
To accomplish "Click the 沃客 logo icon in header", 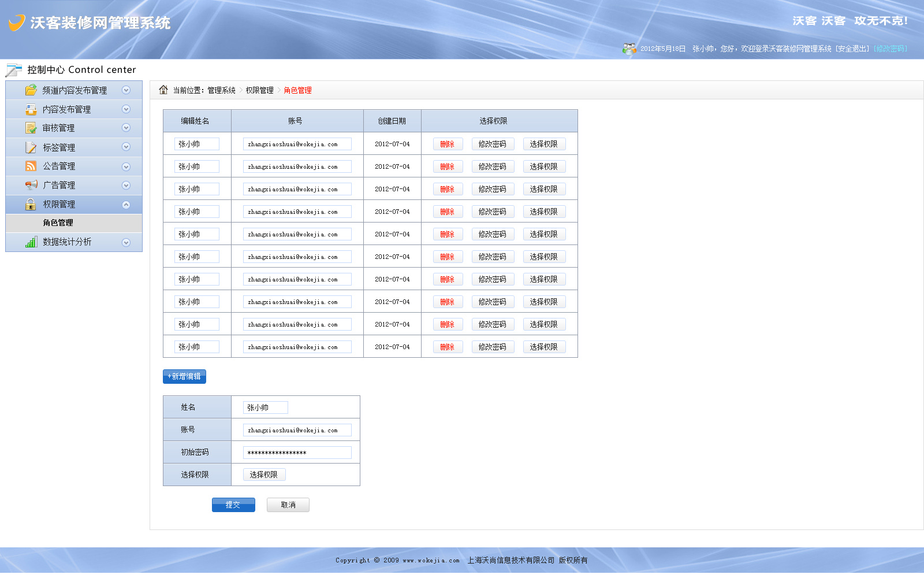I will (17, 23).
